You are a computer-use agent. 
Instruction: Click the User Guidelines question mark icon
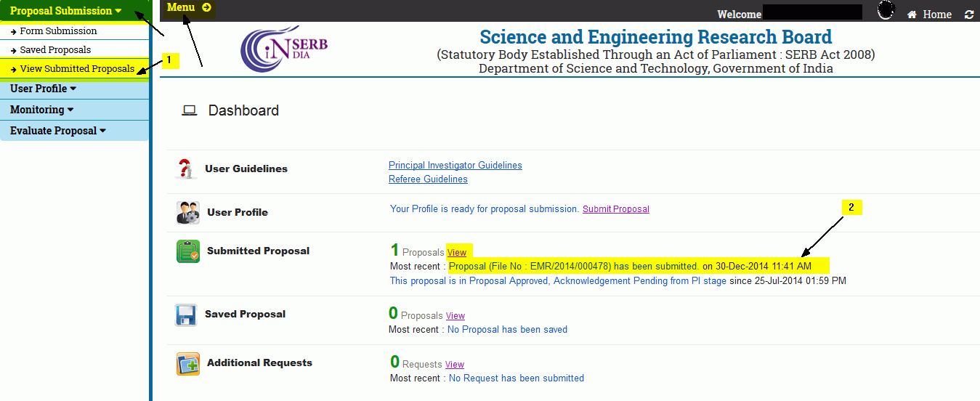pyautogui.click(x=187, y=169)
